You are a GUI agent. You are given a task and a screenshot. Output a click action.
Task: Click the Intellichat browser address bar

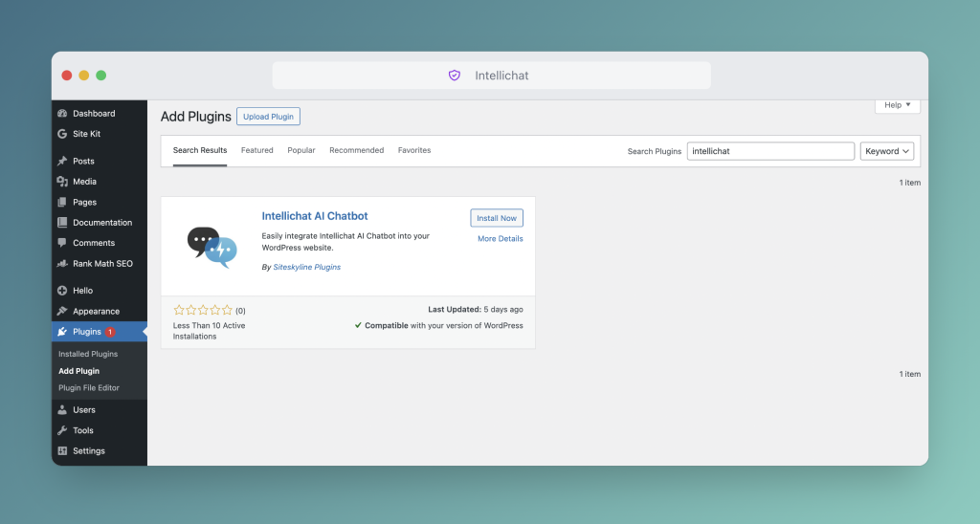point(491,76)
